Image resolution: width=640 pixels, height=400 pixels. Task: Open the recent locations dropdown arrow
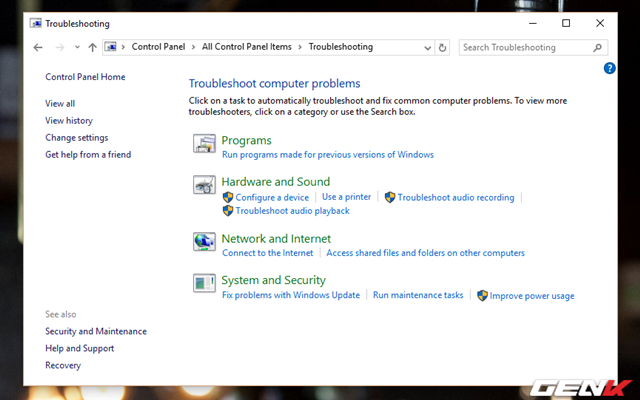click(x=77, y=47)
